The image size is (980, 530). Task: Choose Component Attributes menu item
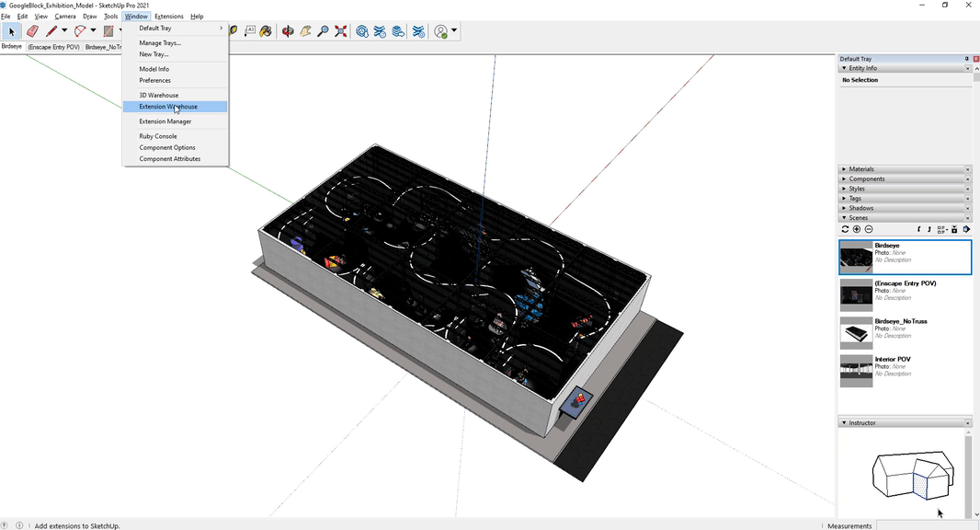coord(175,159)
